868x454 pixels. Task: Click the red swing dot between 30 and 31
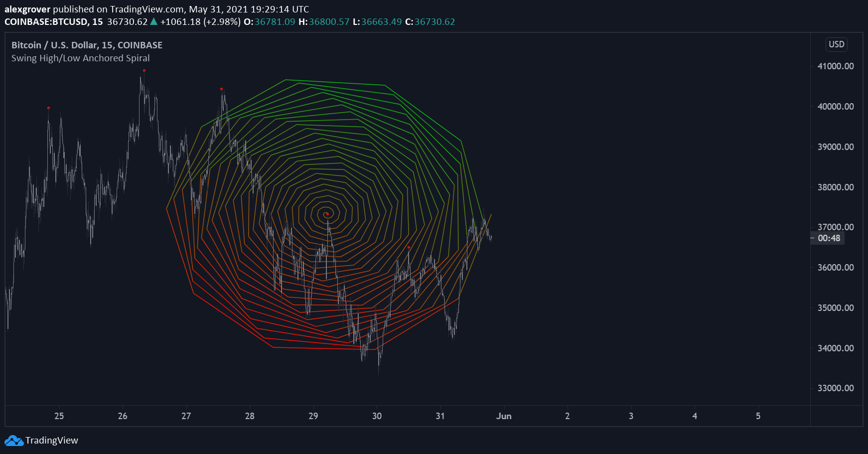[409, 247]
